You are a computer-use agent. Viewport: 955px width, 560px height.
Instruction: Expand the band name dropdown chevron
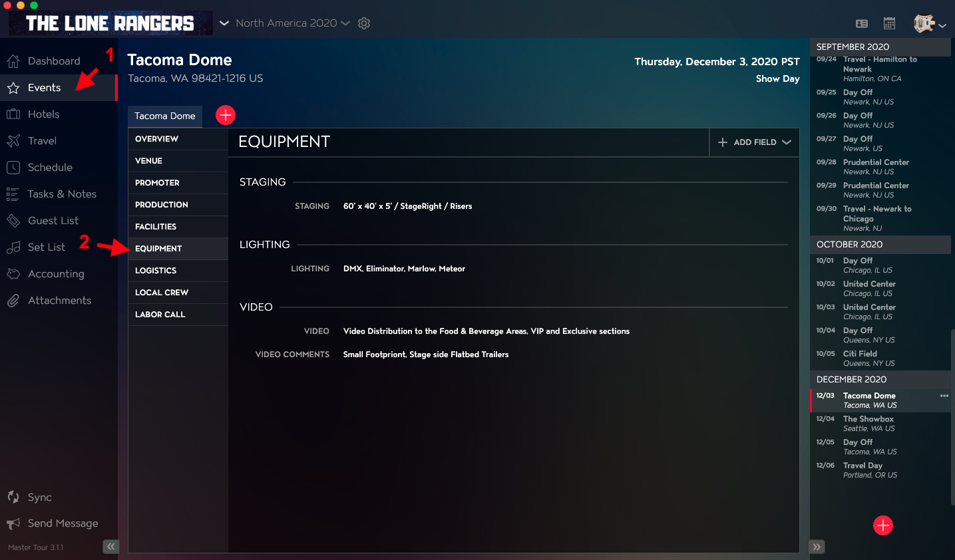point(224,23)
